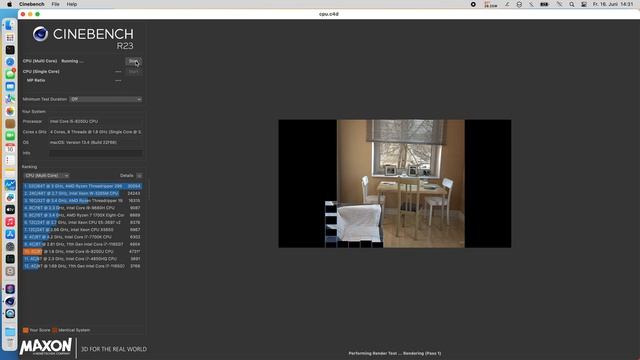Open the Downloads folder in the dock

10,331
